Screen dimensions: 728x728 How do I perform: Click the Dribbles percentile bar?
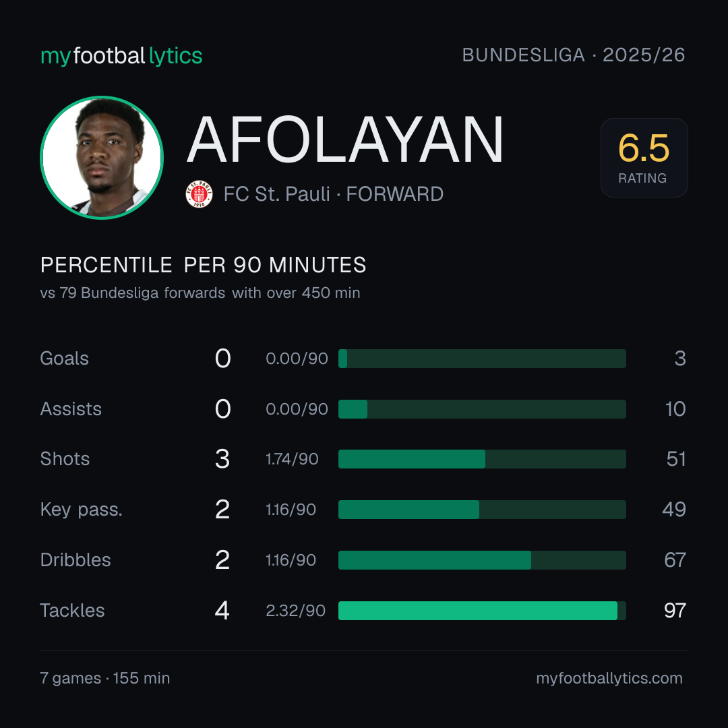[x=482, y=560]
